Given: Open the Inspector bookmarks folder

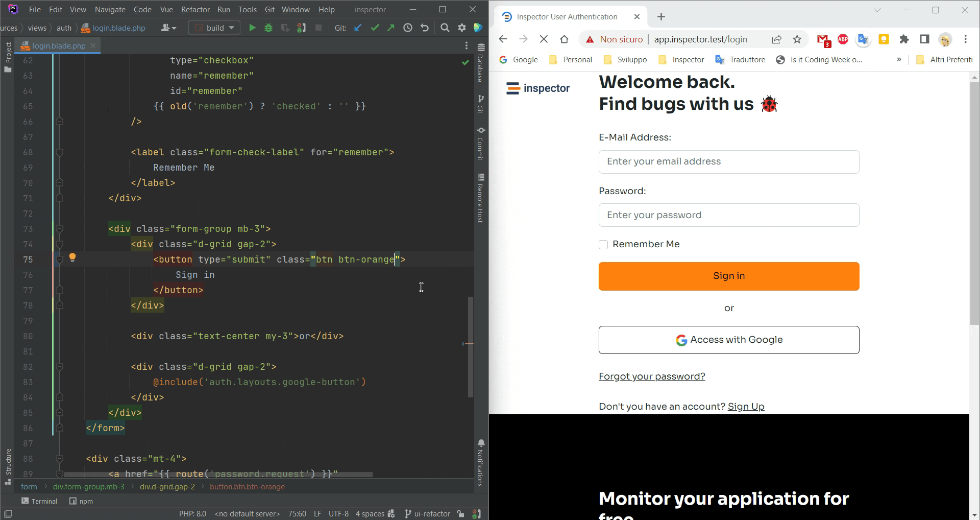Looking at the screenshot, I should tap(681, 60).
